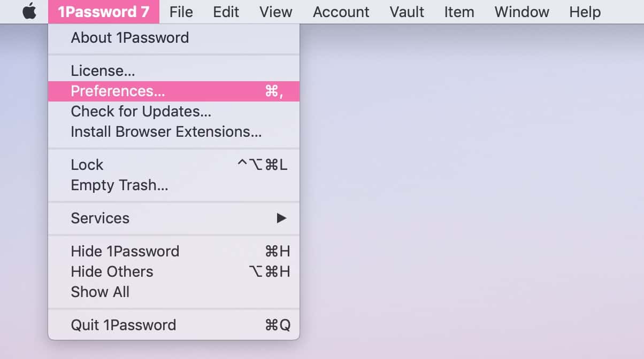The width and height of the screenshot is (644, 359).
Task: Choose Install Browser Extensions…
Action: (x=174, y=131)
